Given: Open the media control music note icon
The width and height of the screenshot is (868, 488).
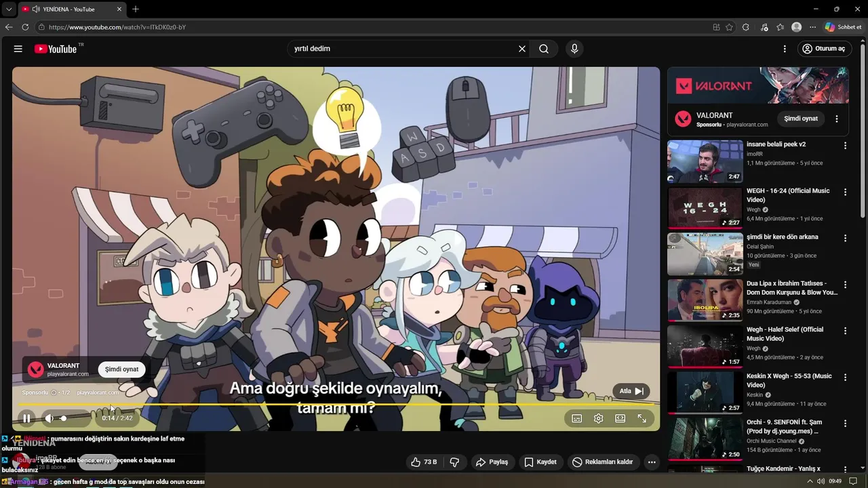Looking at the screenshot, I should 764,27.
